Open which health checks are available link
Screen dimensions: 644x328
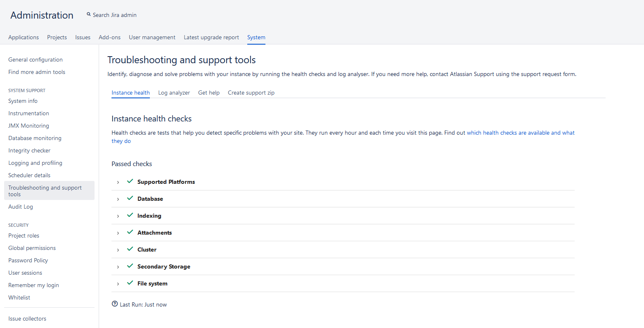pyautogui.click(x=520, y=133)
